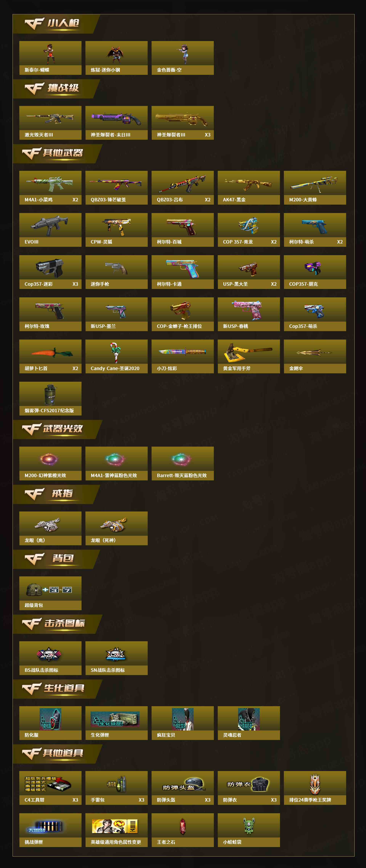The width and height of the screenshot is (366, 868).
Task: Choose the 神圣爆裂者-末日III purple shotgun
Action: [116, 123]
